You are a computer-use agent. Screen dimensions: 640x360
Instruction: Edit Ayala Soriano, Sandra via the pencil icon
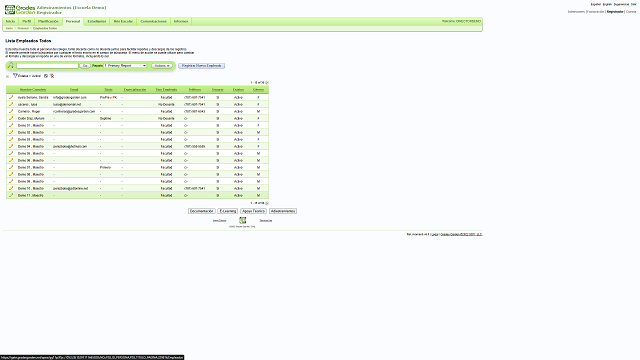(x=11, y=97)
